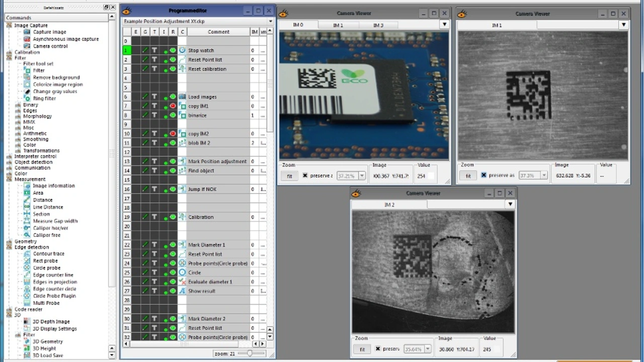This screenshot has width=644, height=362.
Task: Uncheck preserve aspect in IM 0 viewer
Action: (305, 175)
